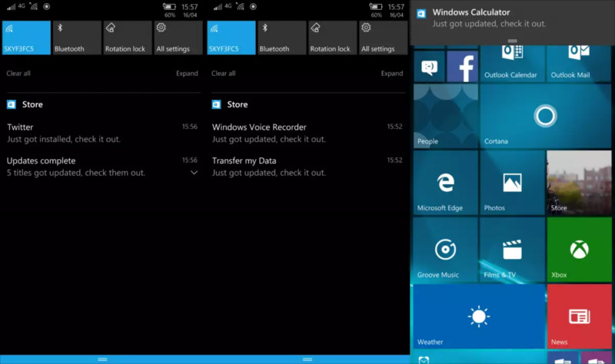615x364 pixels.
Task: Expand quick actions above the Twitter notification
Action: coord(187,73)
